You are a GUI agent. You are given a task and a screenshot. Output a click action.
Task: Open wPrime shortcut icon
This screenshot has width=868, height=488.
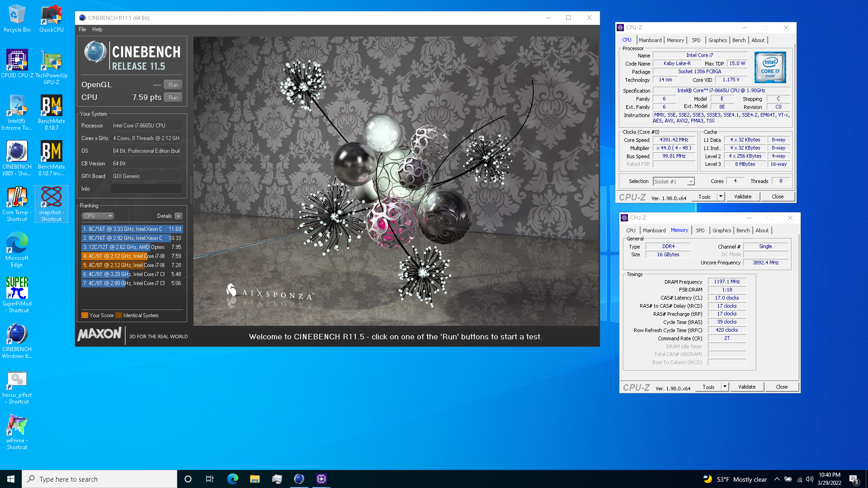click(17, 432)
